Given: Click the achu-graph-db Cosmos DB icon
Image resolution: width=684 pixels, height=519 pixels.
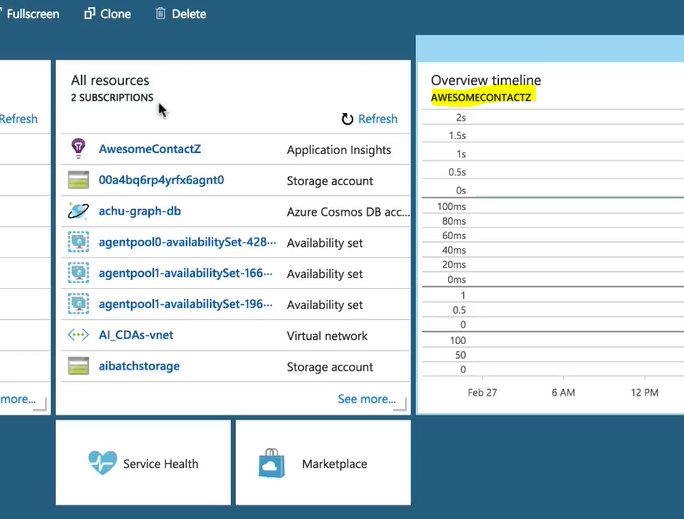Looking at the screenshot, I should click(x=78, y=211).
